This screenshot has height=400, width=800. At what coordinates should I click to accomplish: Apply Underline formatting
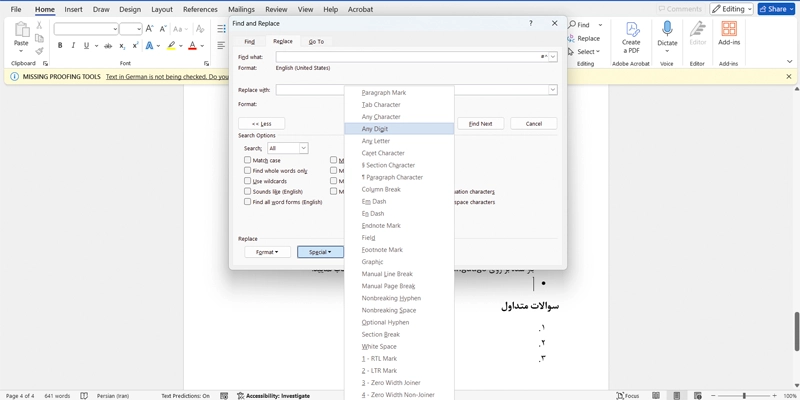[x=86, y=45]
